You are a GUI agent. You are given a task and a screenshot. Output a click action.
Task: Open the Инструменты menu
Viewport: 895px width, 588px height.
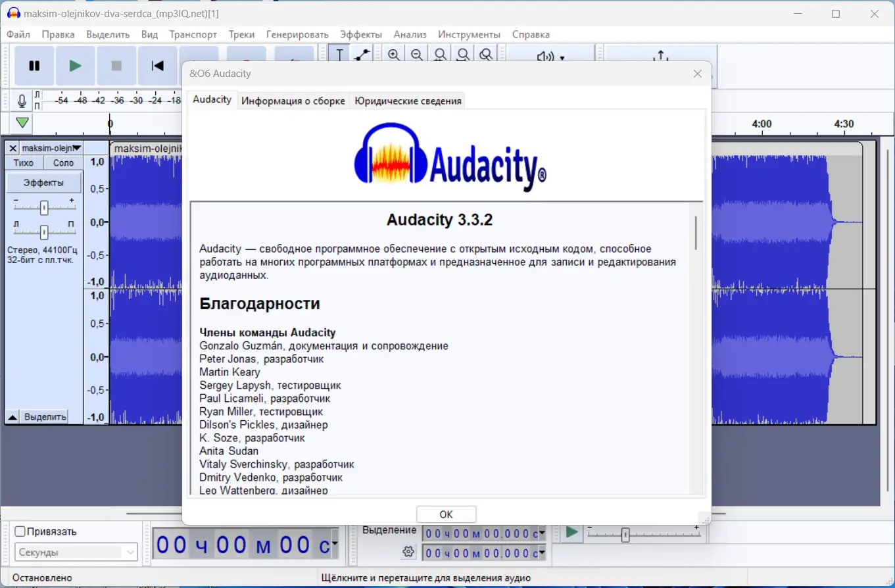click(x=470, y=34)
